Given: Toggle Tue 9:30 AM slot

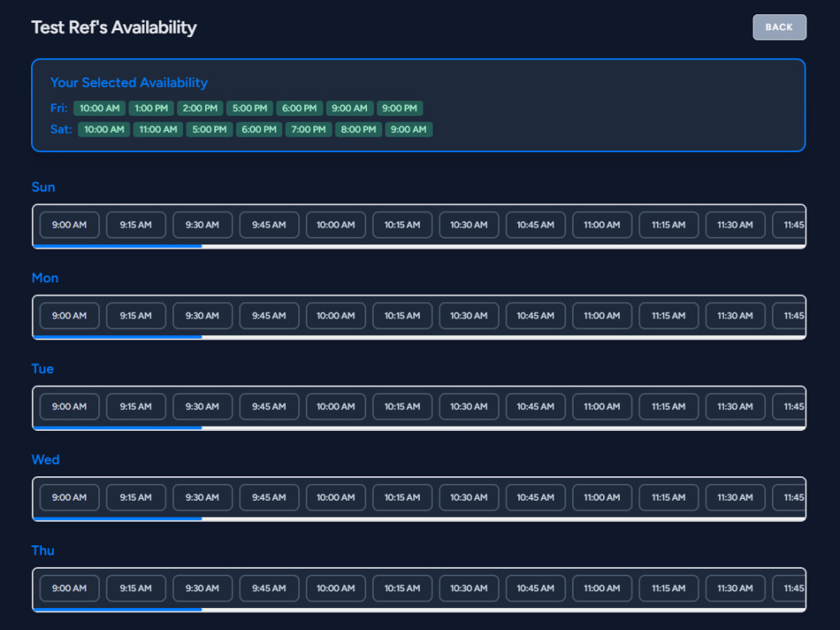Looking at the screenshot, I should [x=202, y=407].
